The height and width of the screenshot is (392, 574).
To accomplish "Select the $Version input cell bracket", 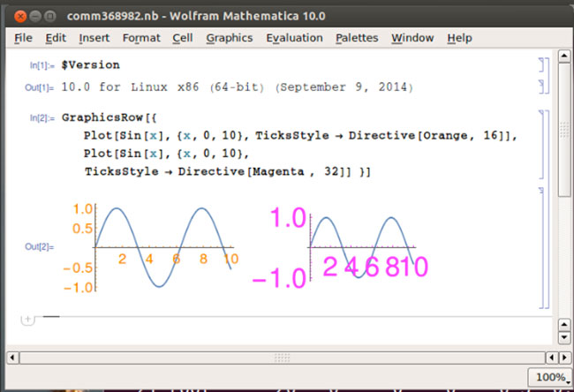I will pyautogui.click(x=541, y=65).
